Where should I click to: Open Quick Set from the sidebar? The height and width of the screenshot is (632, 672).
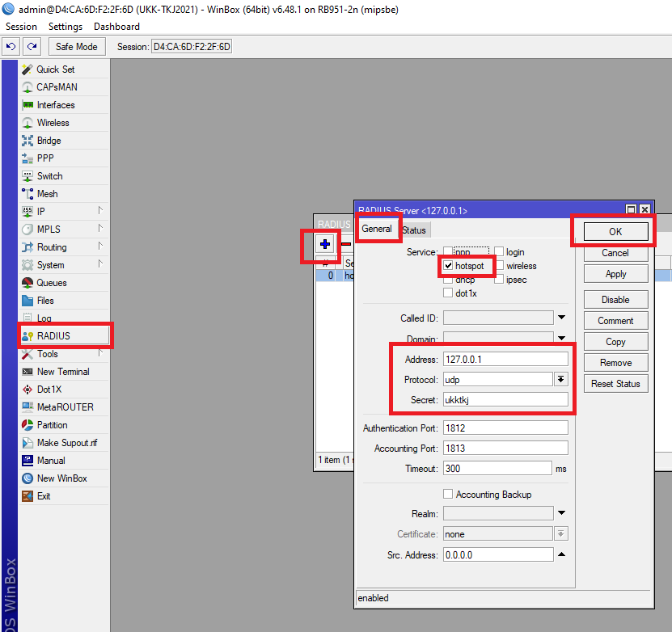pyautogui.click(x=64, y=70)
